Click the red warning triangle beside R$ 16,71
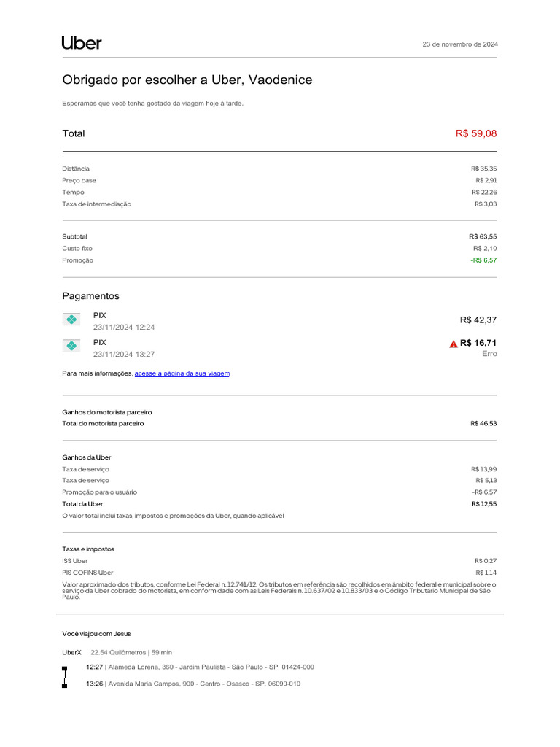This screenshot has height=747, width=560. pyautogui.click(x=454, y=344)
